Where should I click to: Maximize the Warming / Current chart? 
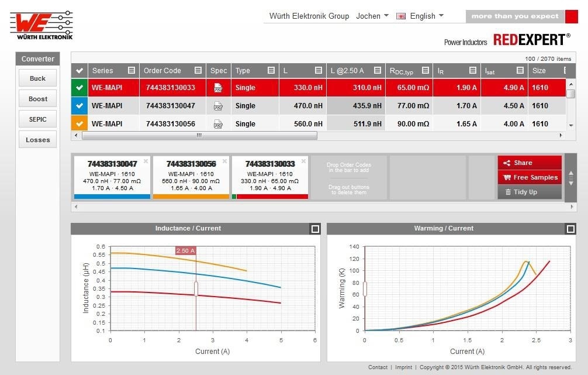(x=571, y=229)
